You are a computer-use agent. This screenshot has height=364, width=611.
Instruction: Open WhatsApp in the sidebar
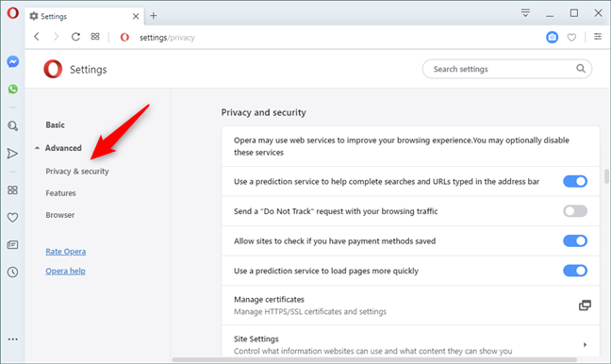click(x=13, y=89)
